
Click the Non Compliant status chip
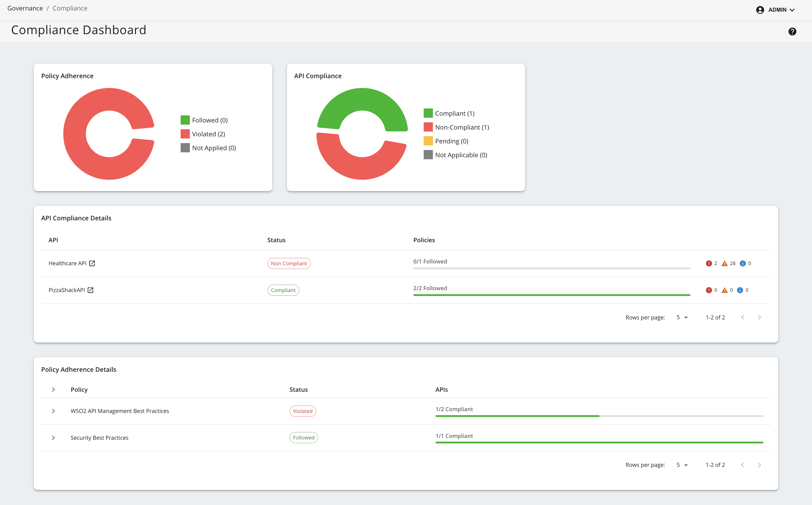pos(289,263)
